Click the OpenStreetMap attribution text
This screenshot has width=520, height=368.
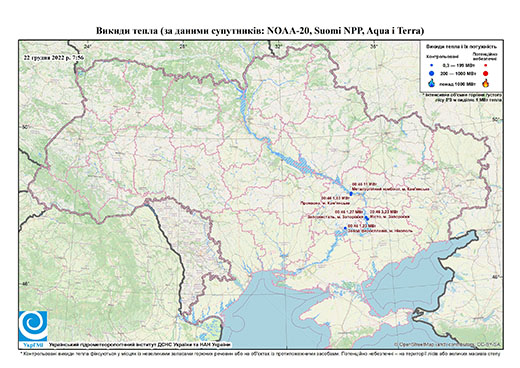point(448,344)
